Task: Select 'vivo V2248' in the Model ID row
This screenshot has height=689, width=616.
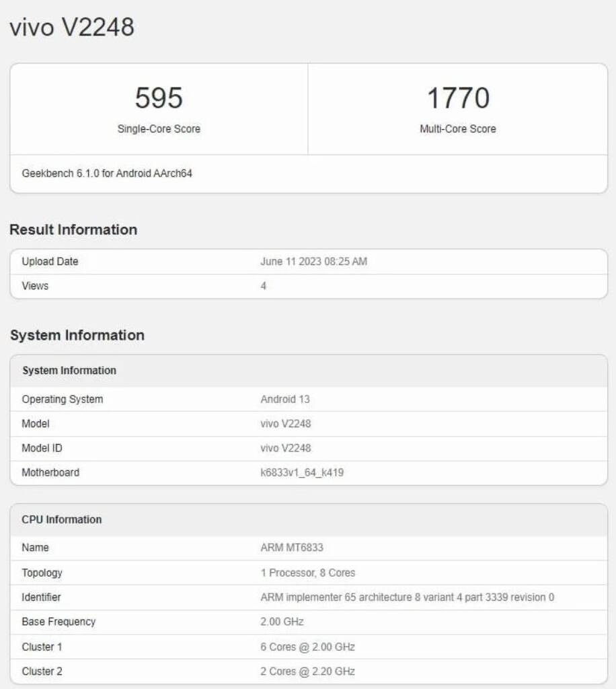Action: click(x=285, y=447)
